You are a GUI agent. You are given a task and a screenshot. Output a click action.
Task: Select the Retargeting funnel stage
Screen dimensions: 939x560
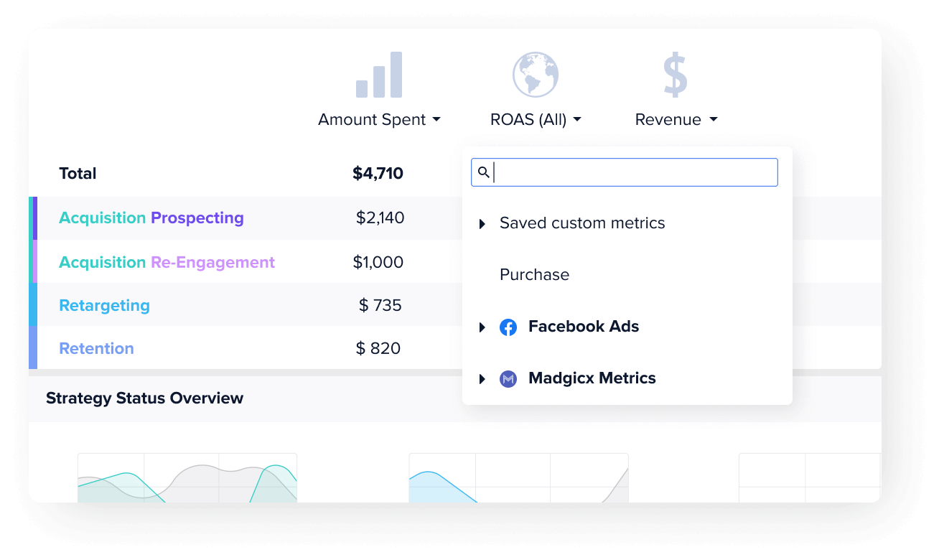point(104,305)
